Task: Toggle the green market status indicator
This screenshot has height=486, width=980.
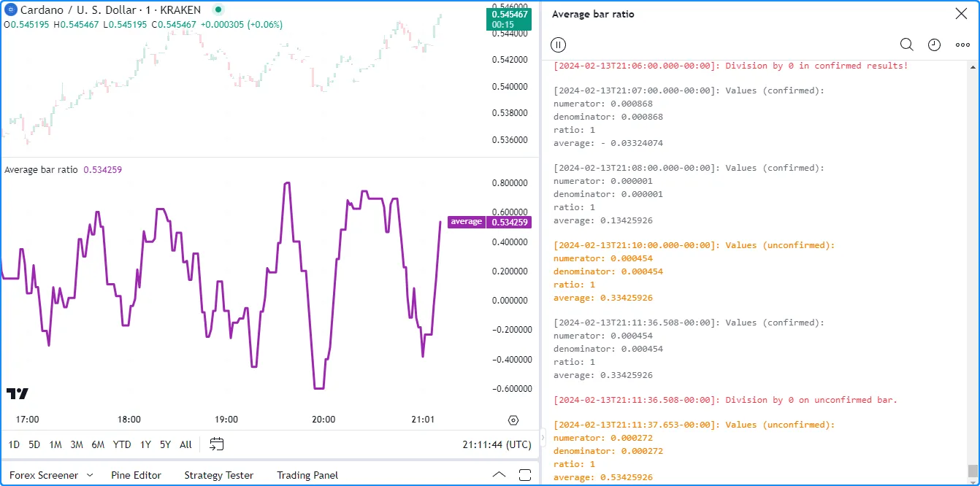Action: (x=218, y=10)
